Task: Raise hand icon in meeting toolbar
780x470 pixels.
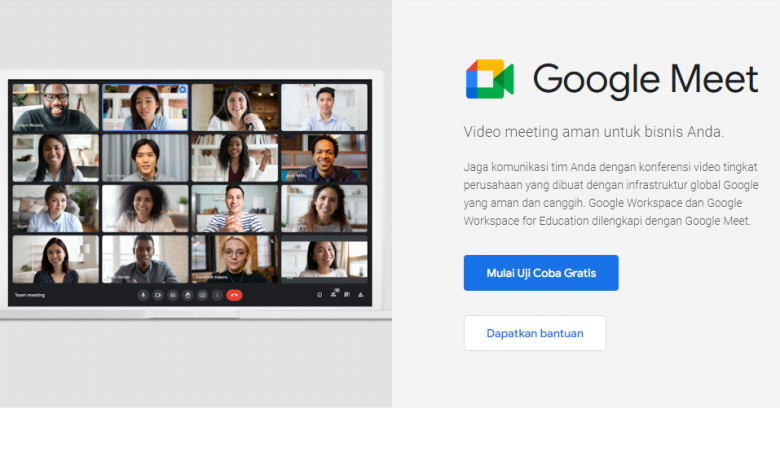Action: tap(188, 295)
